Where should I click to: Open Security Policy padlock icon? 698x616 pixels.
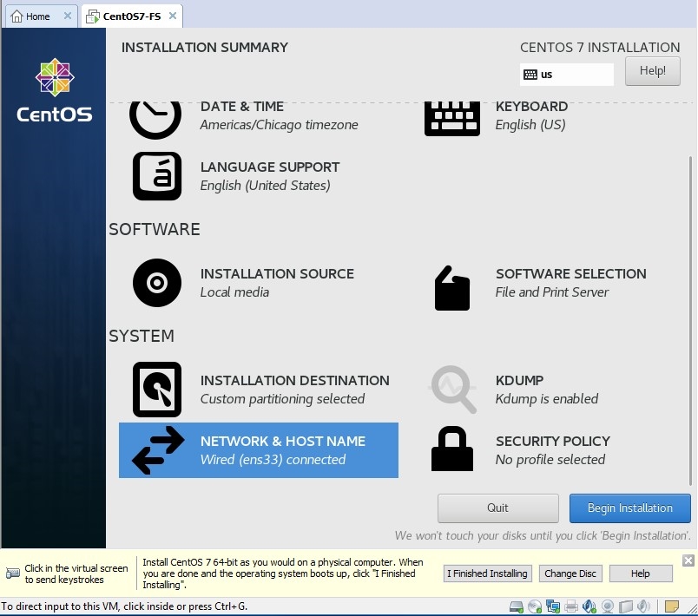pos(451,449)
